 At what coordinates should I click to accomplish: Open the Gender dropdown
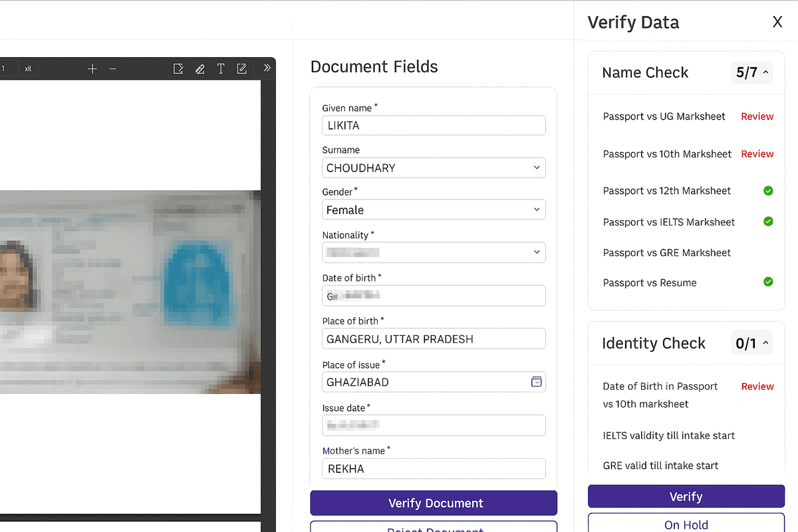(536, 209)
